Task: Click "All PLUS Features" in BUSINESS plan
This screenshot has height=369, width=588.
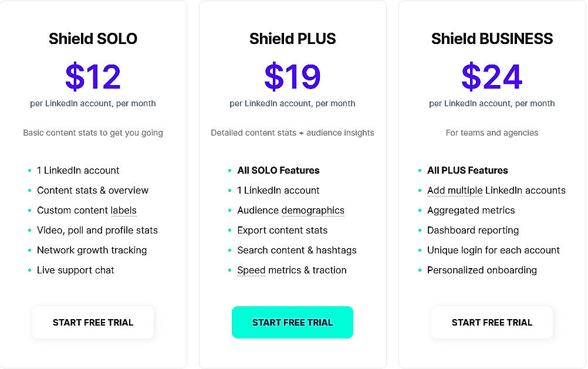Action: pyautogui.click(x=468, y=170)
